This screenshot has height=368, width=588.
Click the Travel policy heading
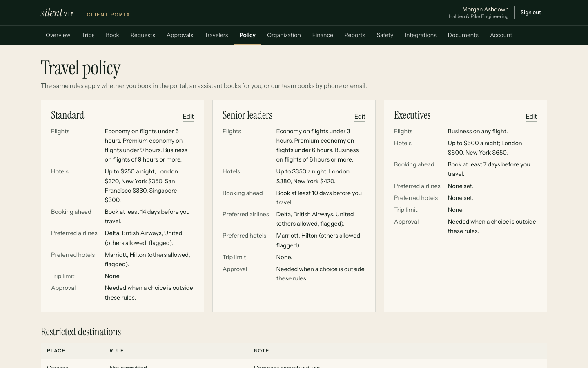(81, 68)
